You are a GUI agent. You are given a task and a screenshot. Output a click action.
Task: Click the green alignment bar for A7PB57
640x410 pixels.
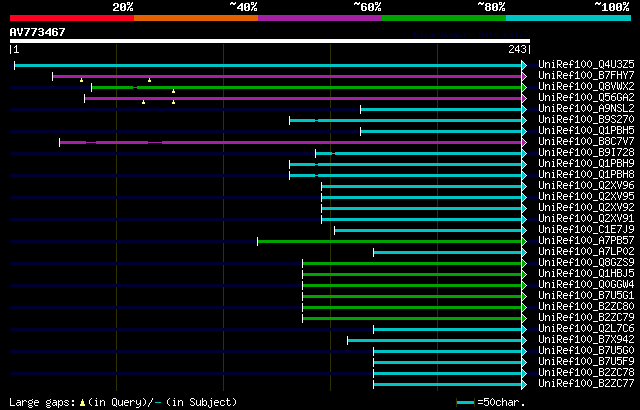(x=389, y=242)
